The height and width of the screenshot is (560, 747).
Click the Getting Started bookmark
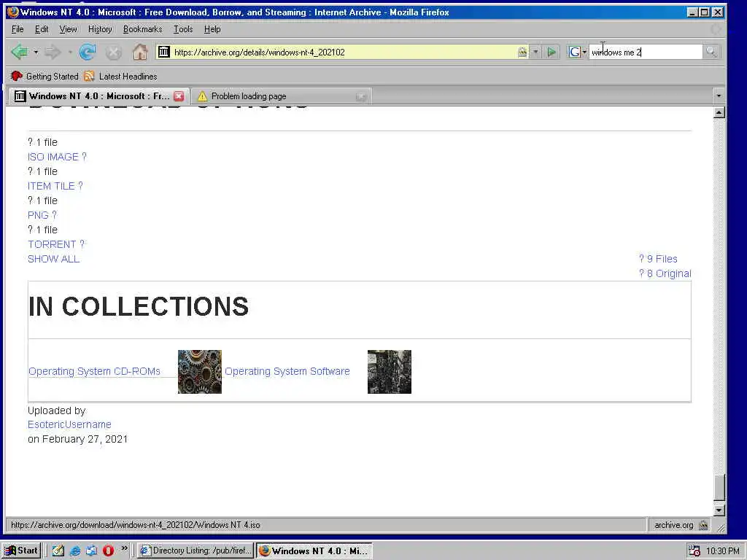(44, 76)
